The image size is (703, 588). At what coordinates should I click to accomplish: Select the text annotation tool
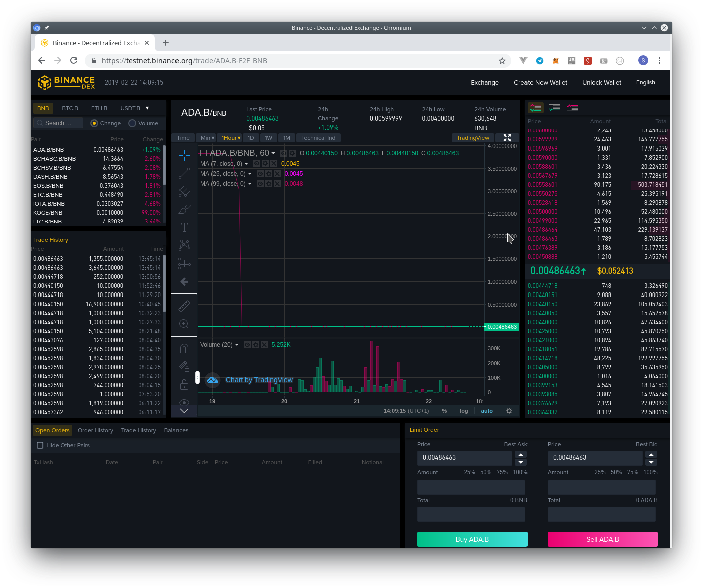pyautogui.click(x=184, y=227)
